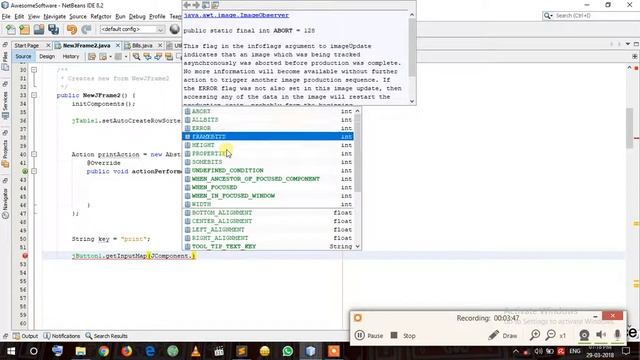Select HEIGHT in the completion list
The width and height of the screenshot is (640, 360).
point(269,145)
